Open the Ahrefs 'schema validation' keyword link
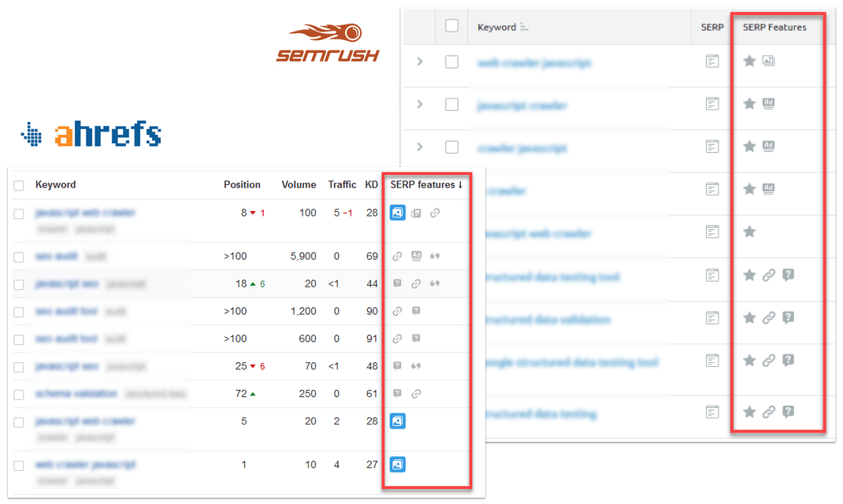 point(76,394)
